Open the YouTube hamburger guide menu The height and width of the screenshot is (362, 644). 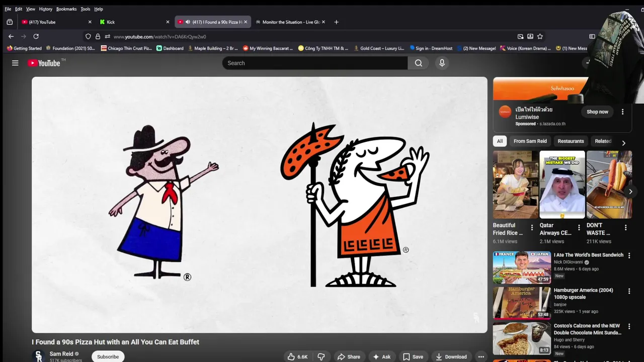(x=15, y=63)
